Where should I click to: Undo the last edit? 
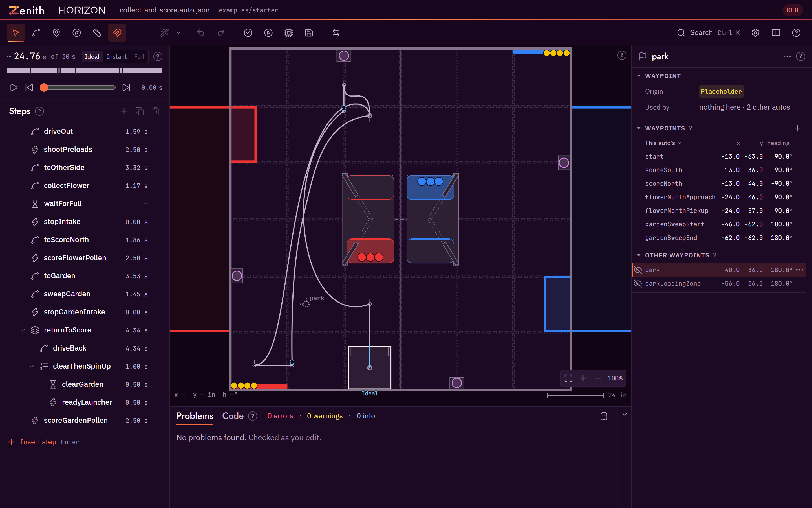[201, 32]
